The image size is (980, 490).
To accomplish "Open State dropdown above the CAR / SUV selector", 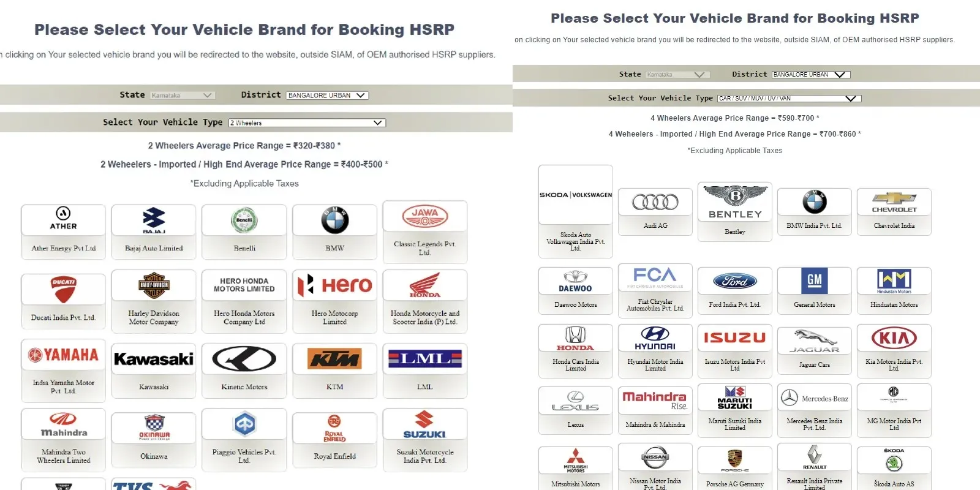I will (677, 75).
